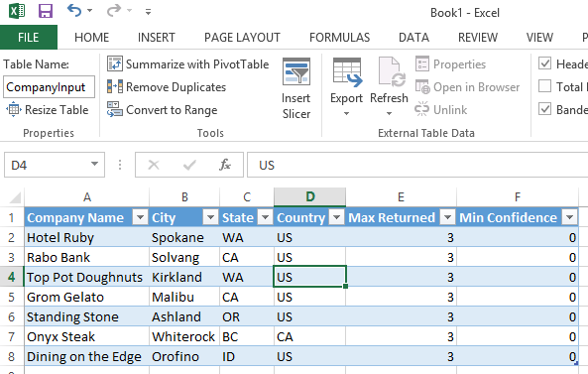Image resolution: width=588 pixels, height=374 pixels.
Task: Expand the Refresh dropdown arrow
Action: click(389, 113)
